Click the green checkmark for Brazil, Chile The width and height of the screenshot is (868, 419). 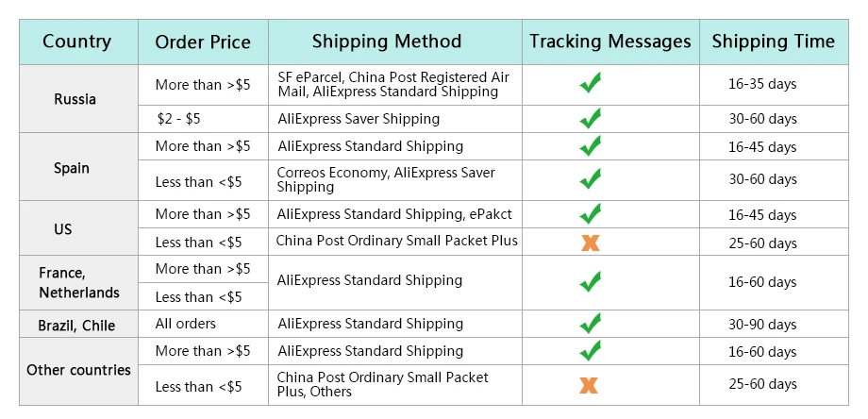(x=590, y=324)
